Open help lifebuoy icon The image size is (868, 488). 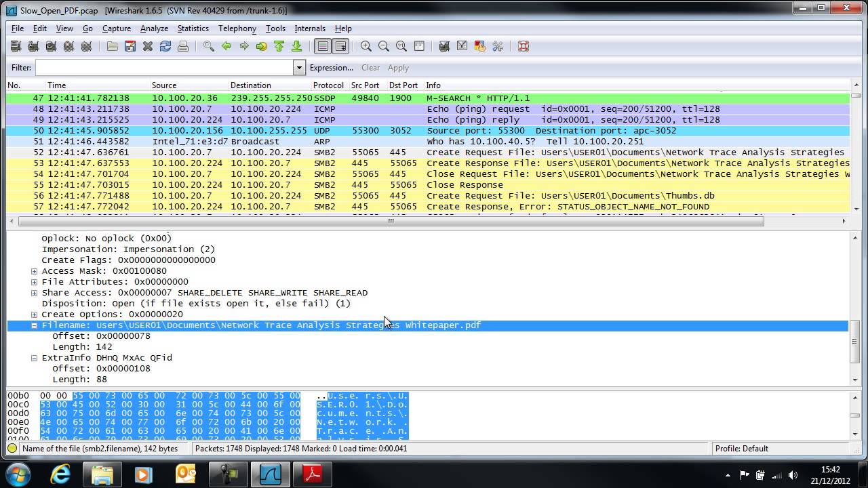(524, 46)
